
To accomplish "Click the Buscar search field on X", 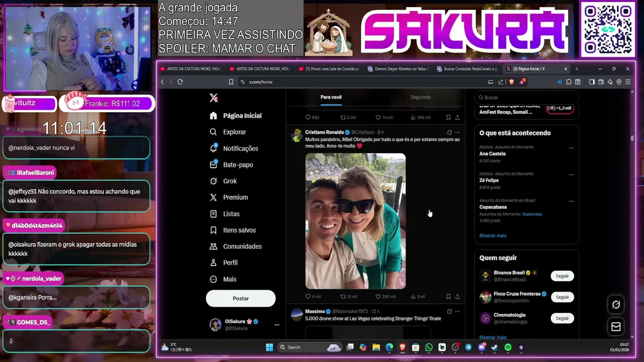I will pos(527,98).
